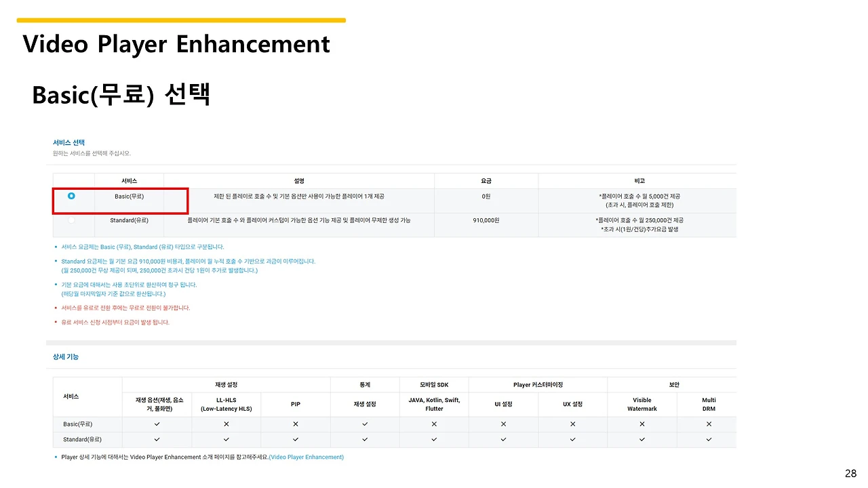Click the checkmark under Visible Watermark for Standard(유료)
This screenshot has width=868, height=488.
click(x=642, y=439)
